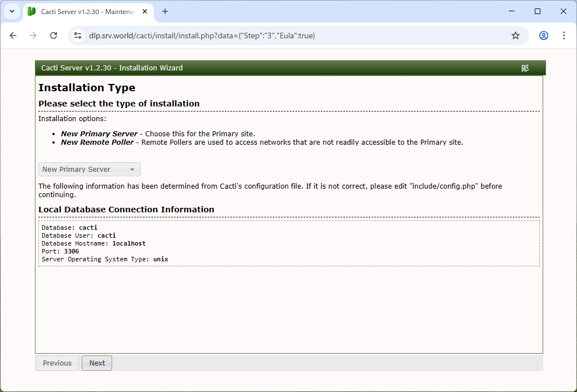Select the Cacti Server v1.2.30 tab
This screenshot has width=577, height=392.
(85, 12)
